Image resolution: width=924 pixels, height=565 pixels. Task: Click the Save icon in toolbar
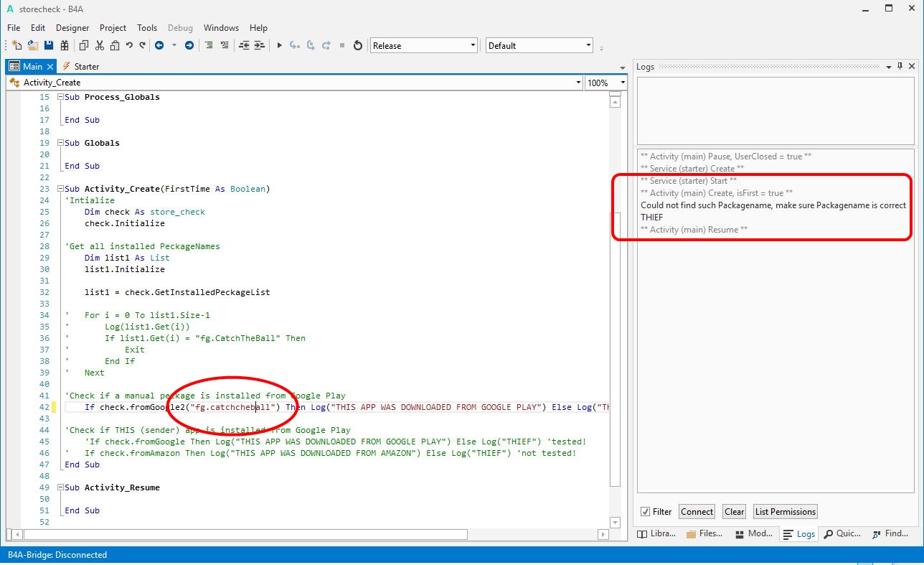pyautogui.click(x=49, y=45)
